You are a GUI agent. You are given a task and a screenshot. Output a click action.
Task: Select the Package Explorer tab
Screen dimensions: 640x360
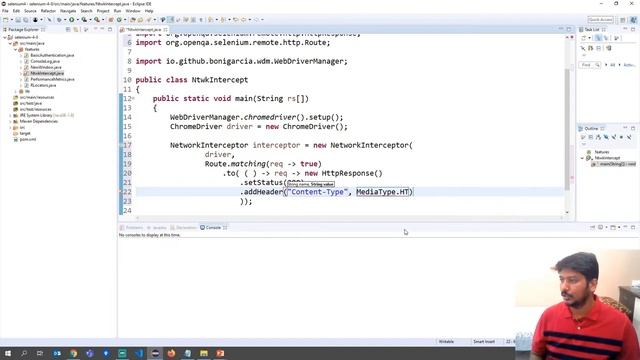click(23, 29)
